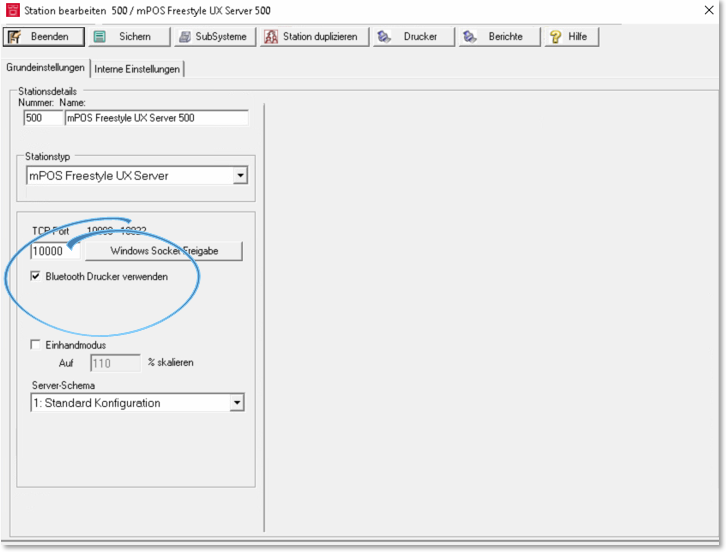Screen dimensions: 726x552
Task: Click the Drucker button label
Action: pyautogui.click(x=420, y=37)
